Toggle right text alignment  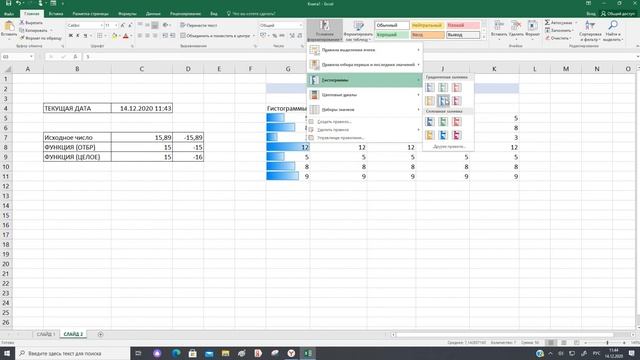[155, 36]
